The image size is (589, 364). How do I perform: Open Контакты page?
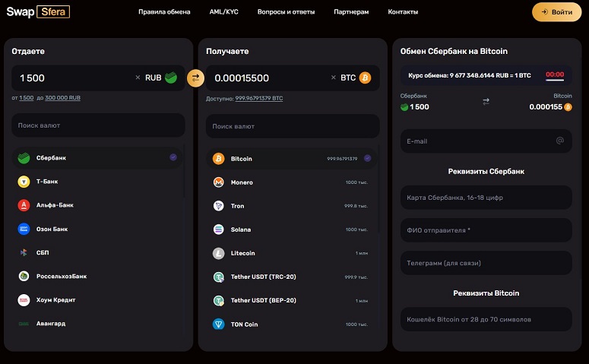403,12
